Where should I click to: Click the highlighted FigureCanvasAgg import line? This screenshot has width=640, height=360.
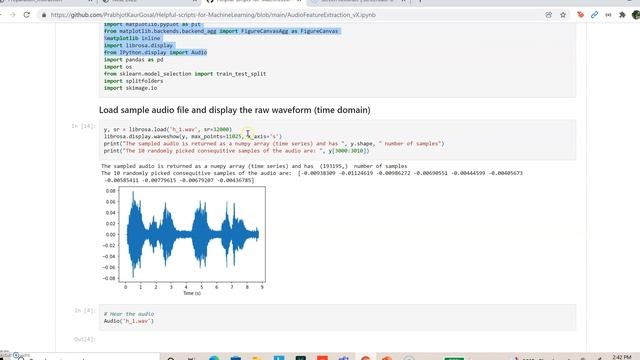[x=221, y=31]
